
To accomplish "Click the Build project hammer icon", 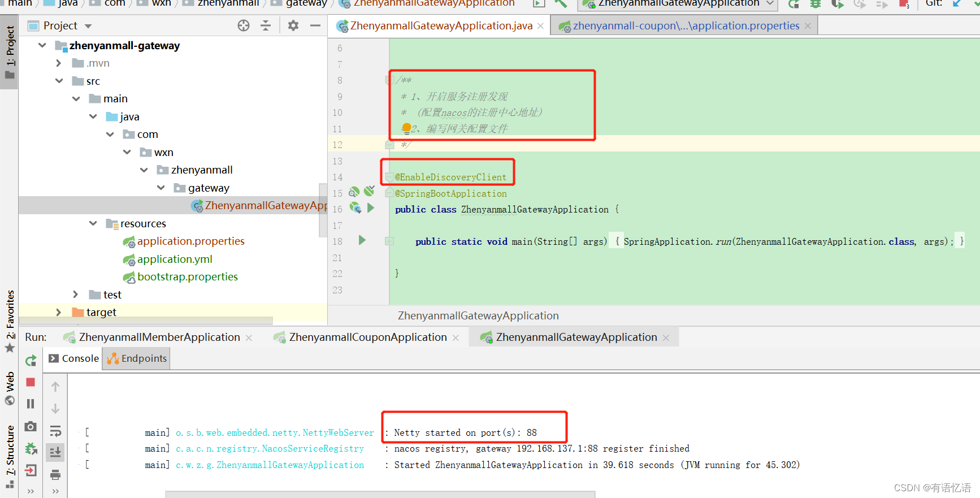I will [561, 3].
